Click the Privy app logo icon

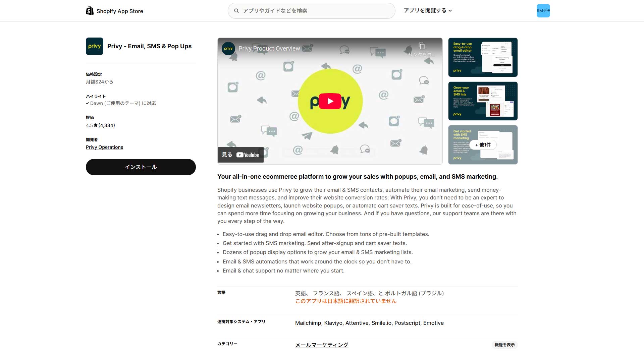point(95,46)
